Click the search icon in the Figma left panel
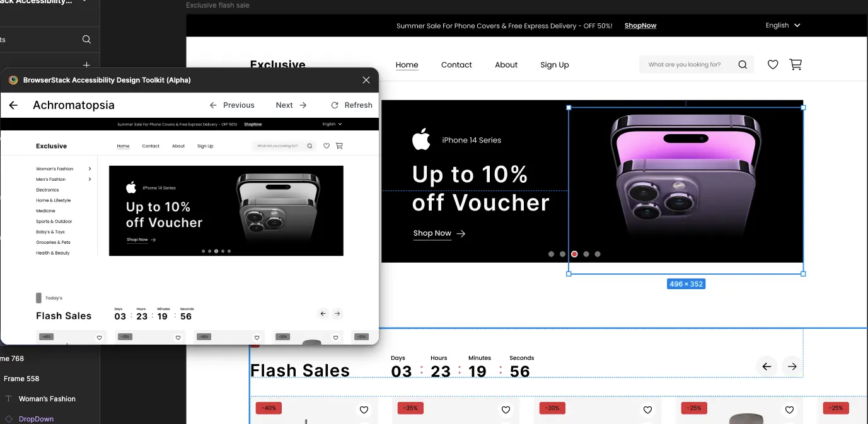 click(x=86, y=40)
